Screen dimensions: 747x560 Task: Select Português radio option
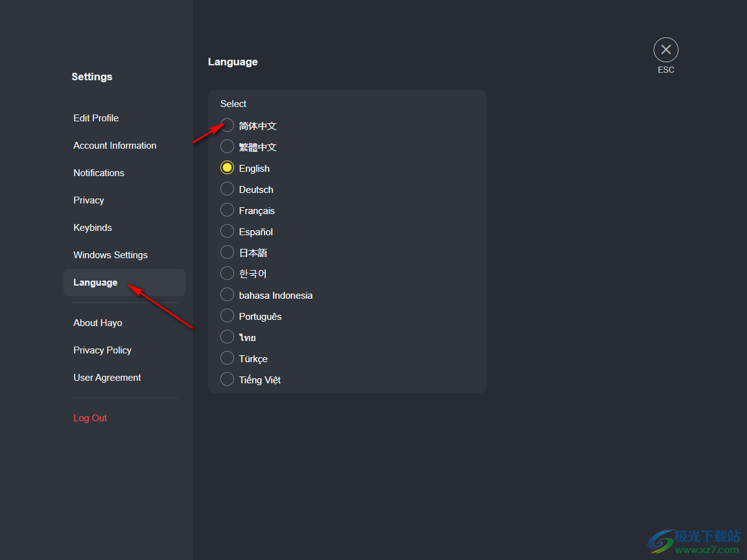pyautogui.click(x=227, y=315)
